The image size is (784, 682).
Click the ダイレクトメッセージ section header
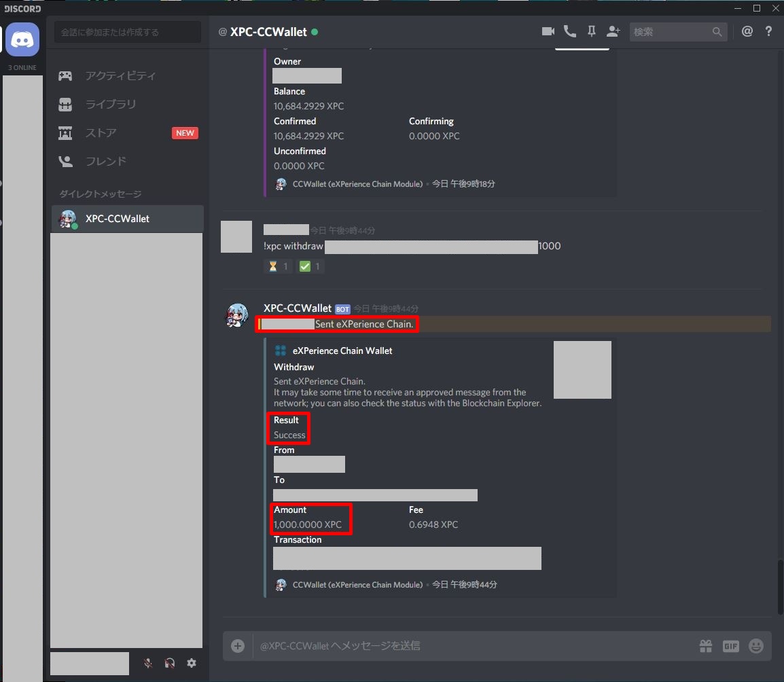click(x=100, y=194)
